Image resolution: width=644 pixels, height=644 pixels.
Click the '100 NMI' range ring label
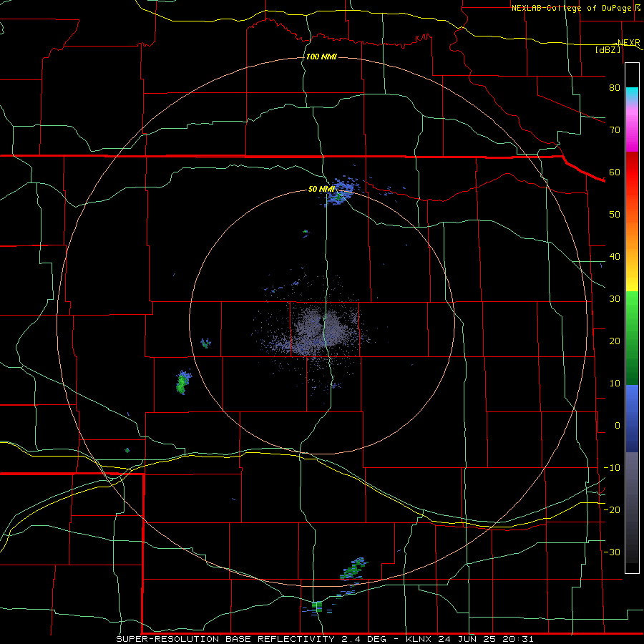321,57
